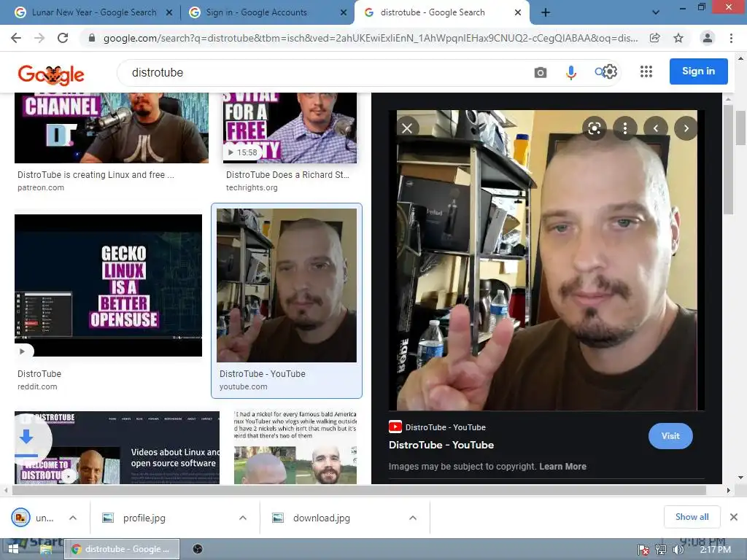Click the YouTube source icon in preview

[x=395, y=427]
